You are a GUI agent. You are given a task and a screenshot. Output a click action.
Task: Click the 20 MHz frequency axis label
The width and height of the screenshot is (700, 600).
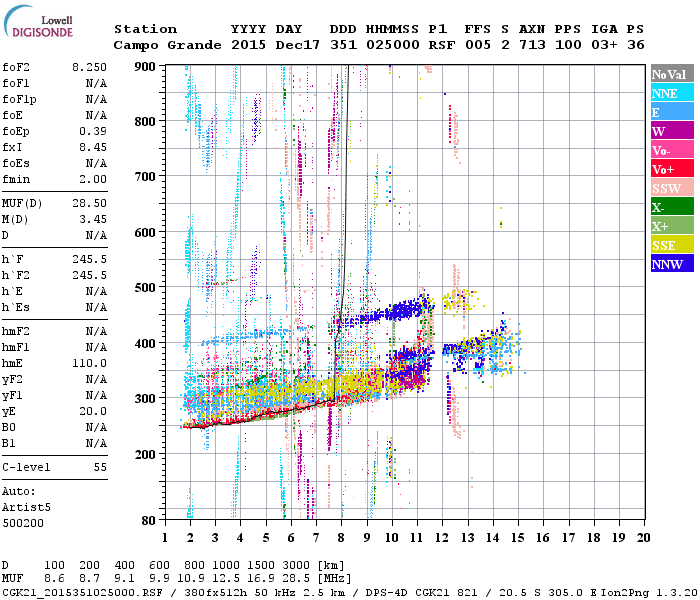(x=643, y=538)
